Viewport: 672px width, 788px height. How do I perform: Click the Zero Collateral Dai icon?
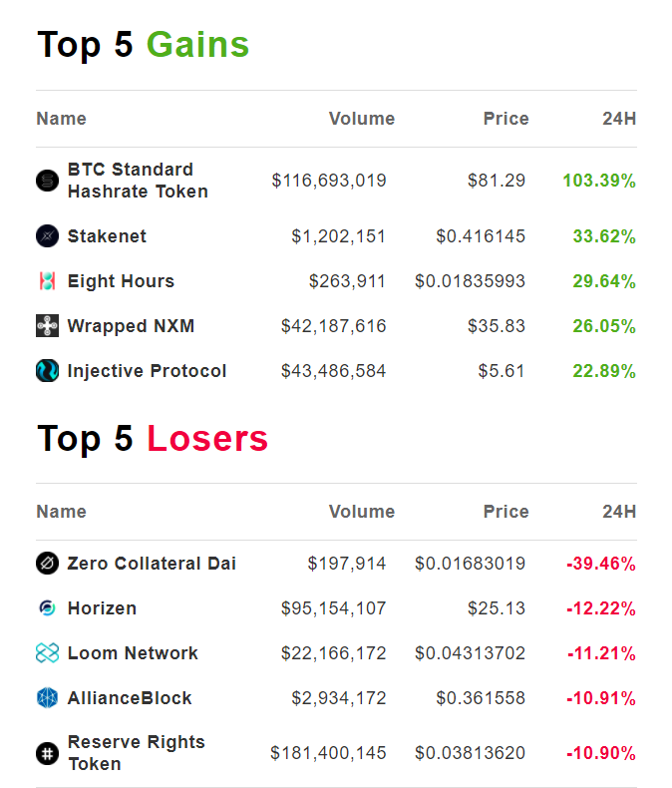click(47, 564)
